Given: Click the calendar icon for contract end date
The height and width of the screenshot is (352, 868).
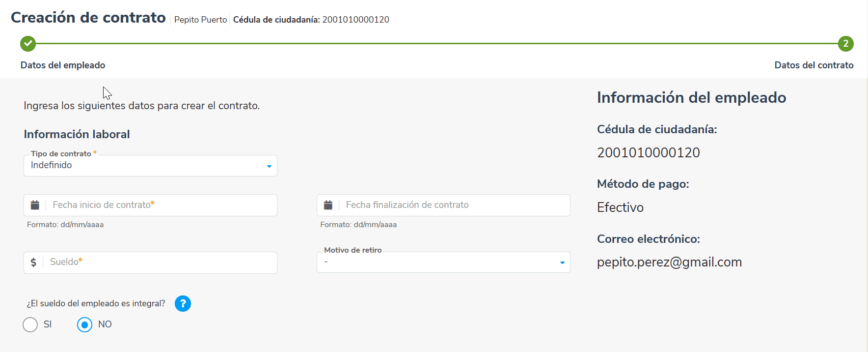Looking at the screenshot, I should pyautogui.click(x=328, y=205).
